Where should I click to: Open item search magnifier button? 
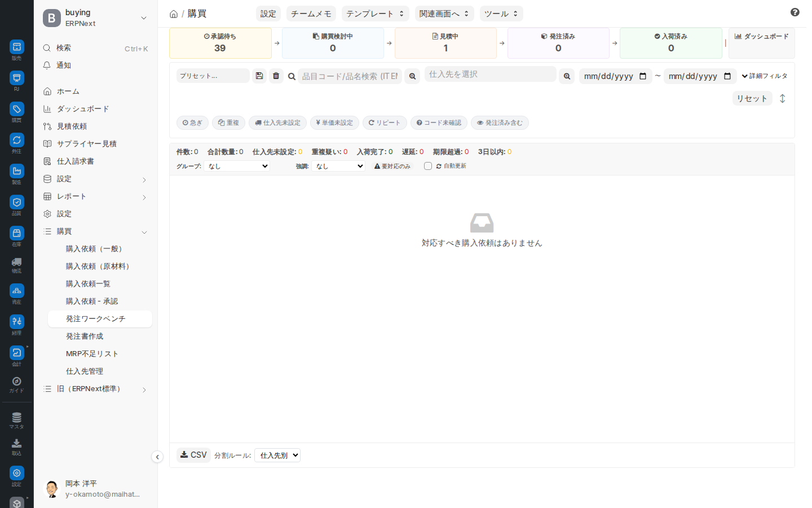(x=413, y=76)
